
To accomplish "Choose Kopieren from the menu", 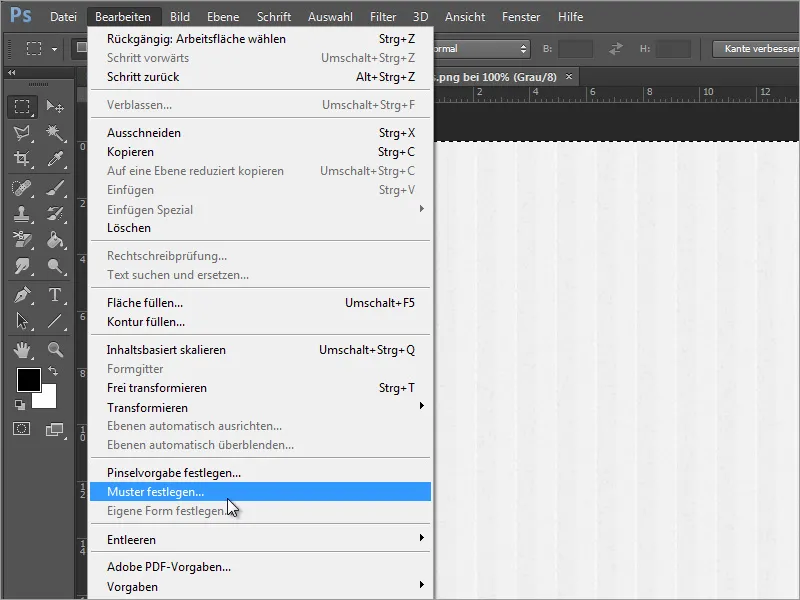I will (260, 152).
